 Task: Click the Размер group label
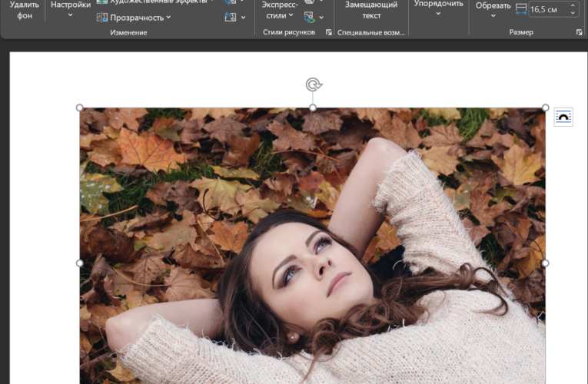pyautogui.click(x=521, y=32)
